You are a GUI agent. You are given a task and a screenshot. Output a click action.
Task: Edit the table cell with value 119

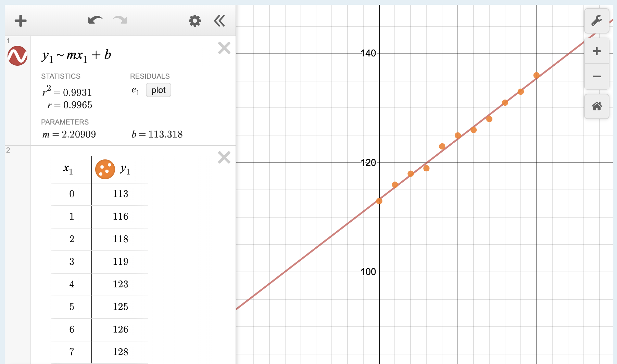tap(120, 262)
